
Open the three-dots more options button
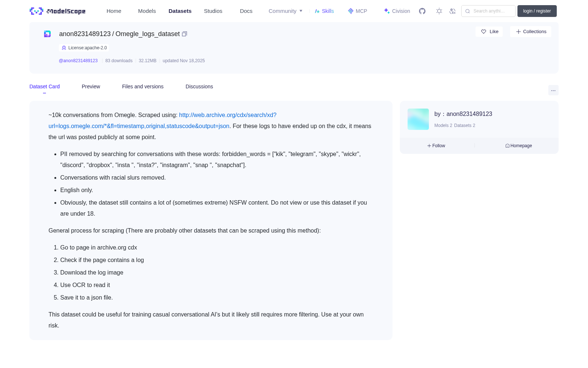point(553,90)
